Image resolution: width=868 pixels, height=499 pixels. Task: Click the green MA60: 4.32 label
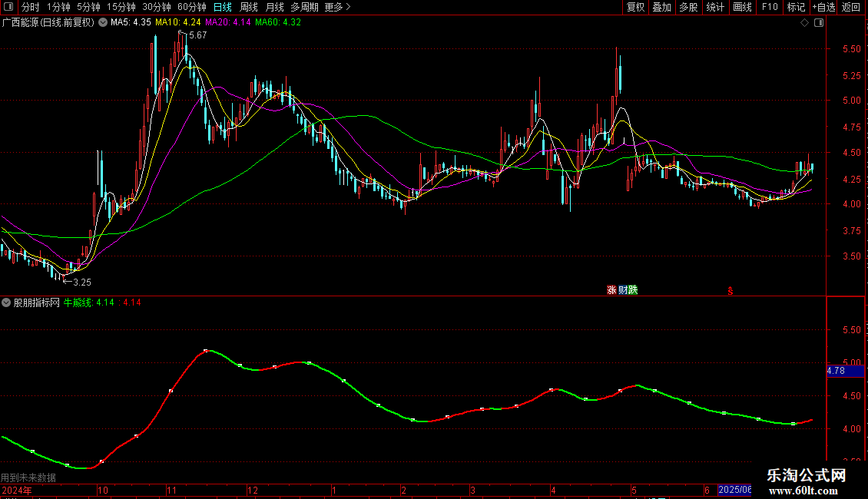point(278,23)
